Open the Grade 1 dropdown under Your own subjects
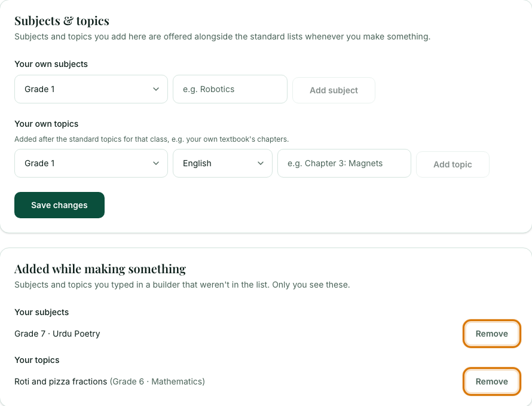 point(91,89)
